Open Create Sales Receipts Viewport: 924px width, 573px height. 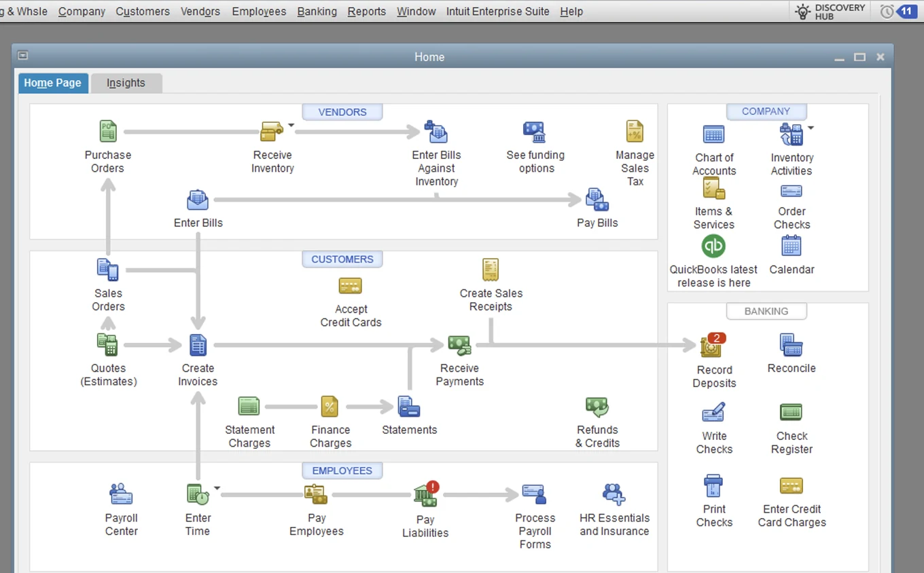pos(491,270)
